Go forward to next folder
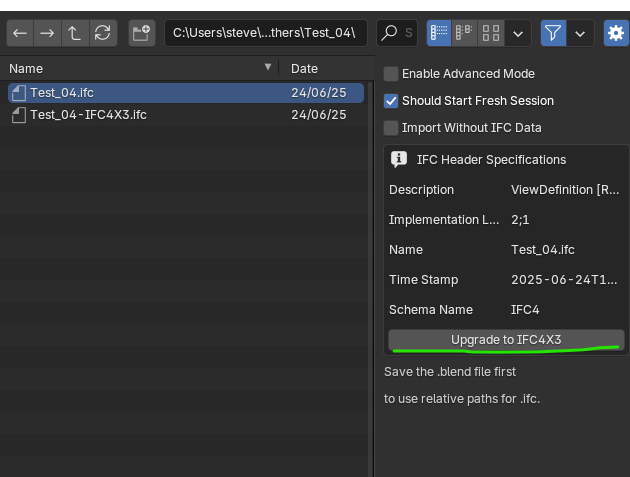 [x=47, y=33]
